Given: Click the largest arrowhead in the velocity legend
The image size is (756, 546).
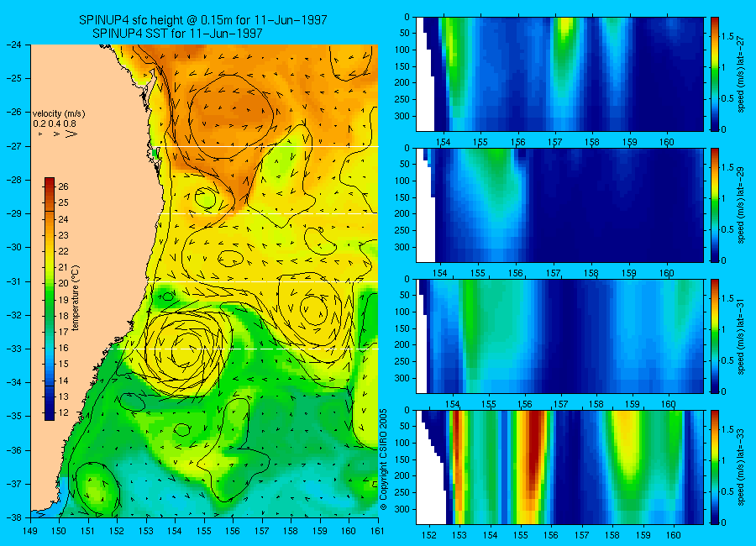Looking at the screenshot, I should 71,134.
